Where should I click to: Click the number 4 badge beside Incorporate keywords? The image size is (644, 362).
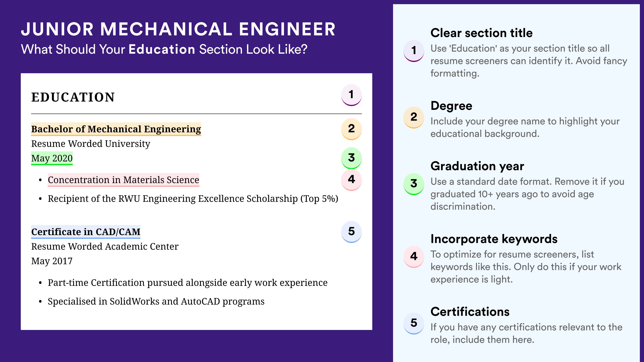pos(414,257)
